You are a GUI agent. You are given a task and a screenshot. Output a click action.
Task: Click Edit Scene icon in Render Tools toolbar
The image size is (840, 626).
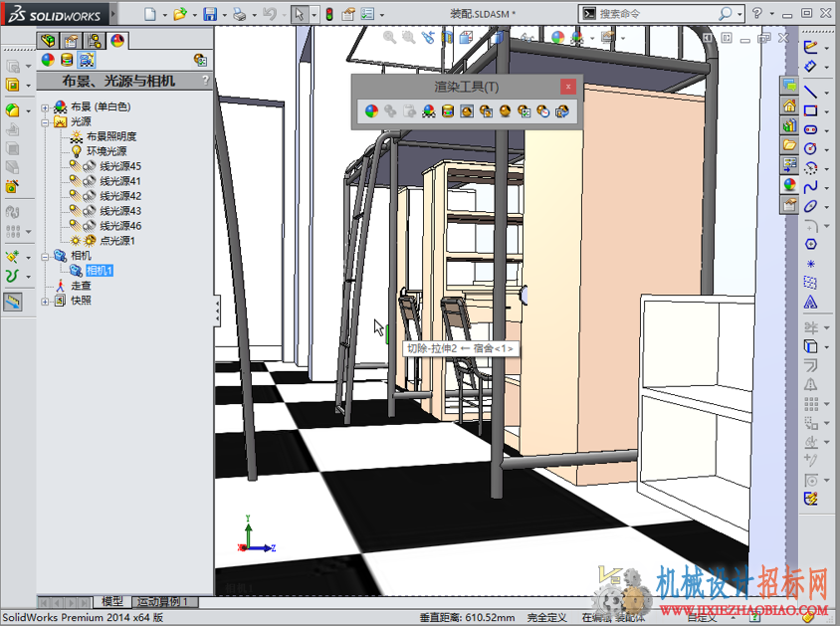[429, 110]
